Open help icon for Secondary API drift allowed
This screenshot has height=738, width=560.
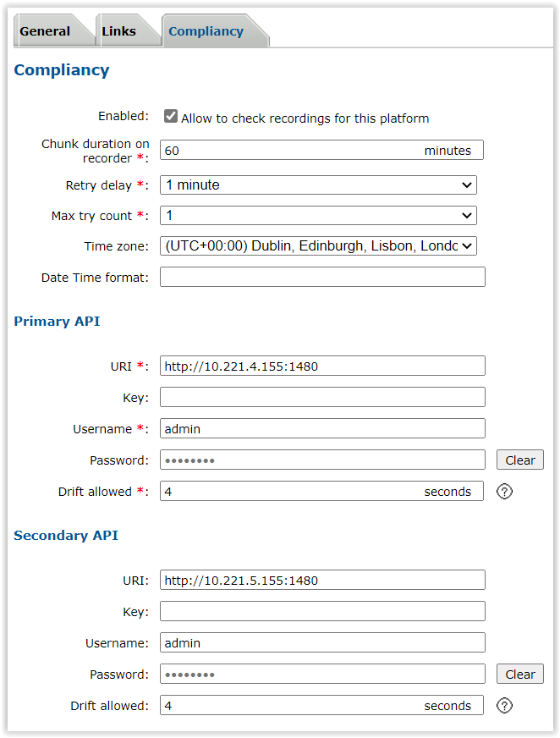click(x=504, y=706)
